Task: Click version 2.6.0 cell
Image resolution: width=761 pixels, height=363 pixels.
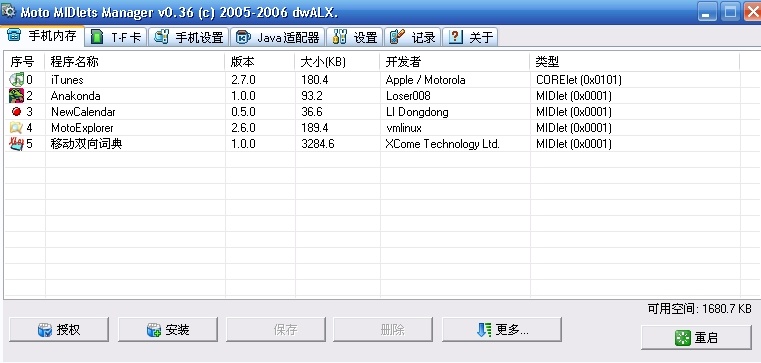Action: (243, 128)
